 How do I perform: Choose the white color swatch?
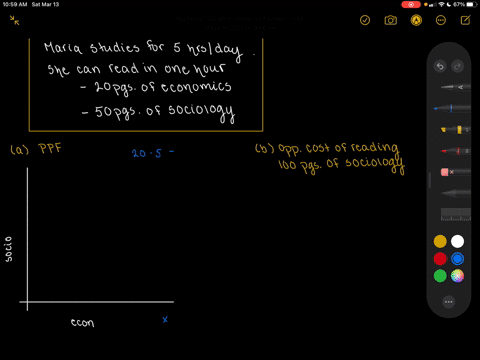pyautogui.click(x=457, y=241)
